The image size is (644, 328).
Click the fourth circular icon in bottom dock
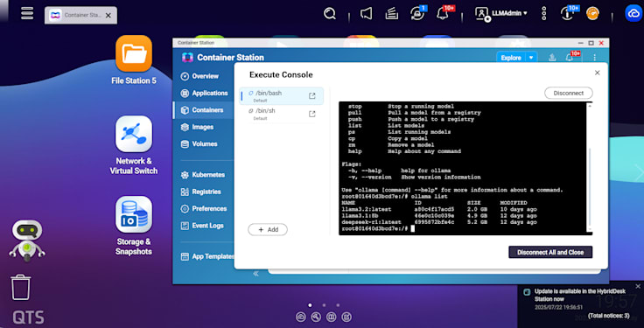[x=347, y=317]
